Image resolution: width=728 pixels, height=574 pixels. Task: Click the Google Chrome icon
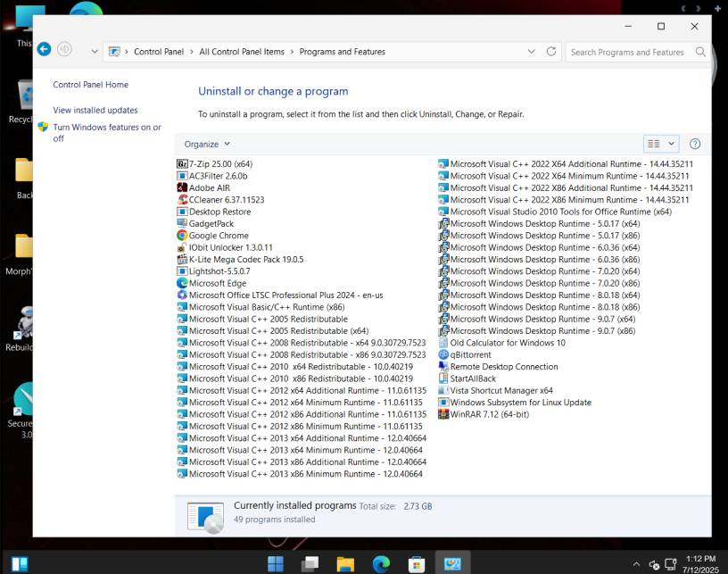[x=182, y=236]
